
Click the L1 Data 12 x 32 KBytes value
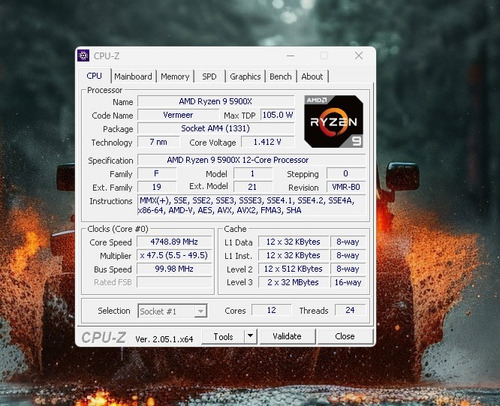(x=293, y=242)
